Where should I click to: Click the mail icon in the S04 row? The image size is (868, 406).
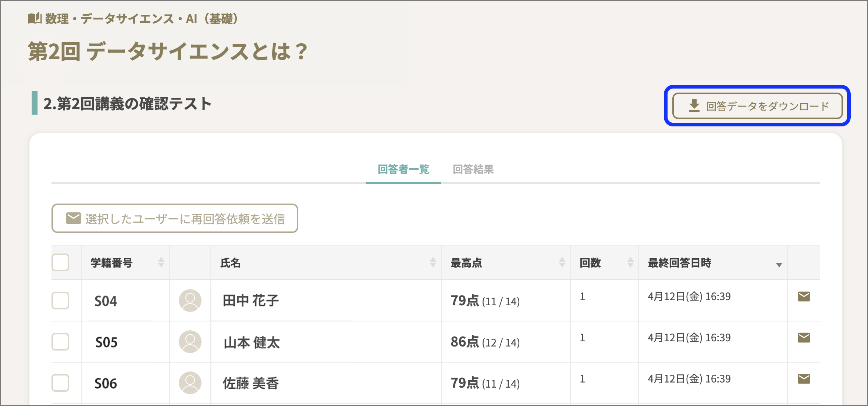coord(804,296)
